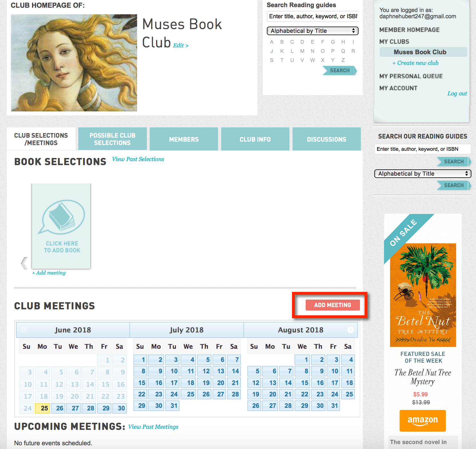Open the Discussions tab

tap(326, 139)
